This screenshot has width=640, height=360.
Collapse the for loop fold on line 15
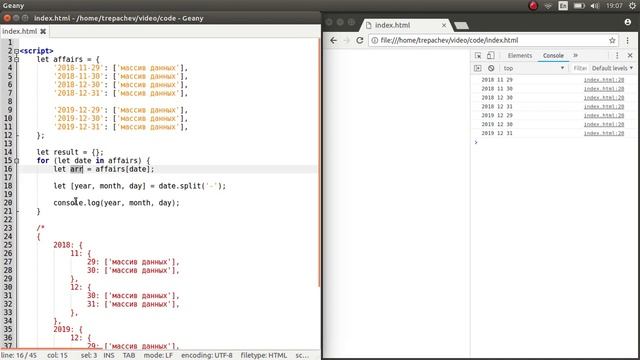[16, 161]
